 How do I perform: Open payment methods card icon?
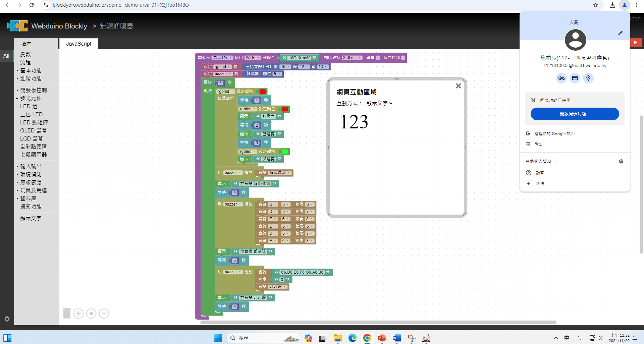575,78
